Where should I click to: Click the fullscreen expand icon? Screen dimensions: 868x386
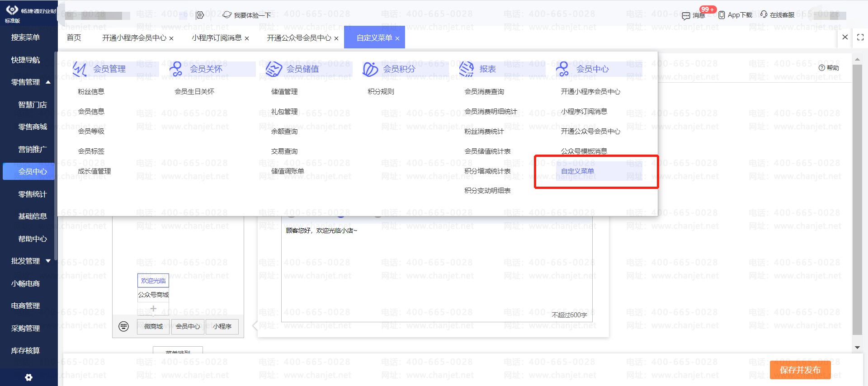point(860,38)
